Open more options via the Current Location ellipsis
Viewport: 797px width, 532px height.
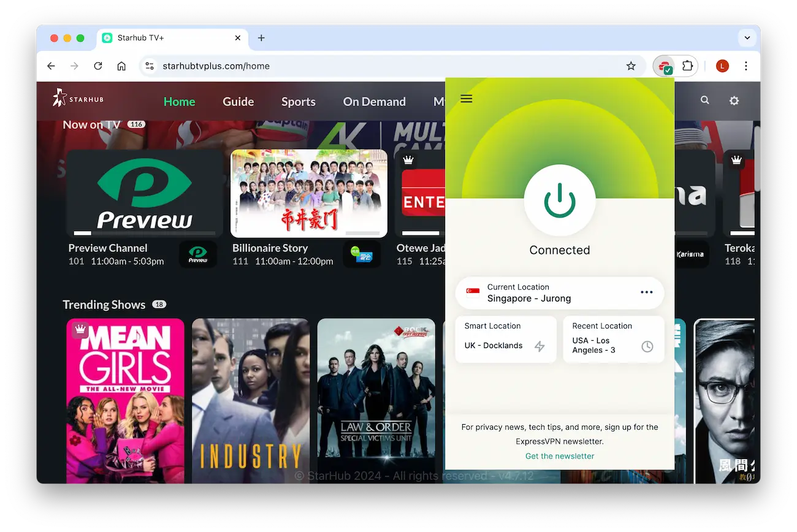[x=646, y=292]
